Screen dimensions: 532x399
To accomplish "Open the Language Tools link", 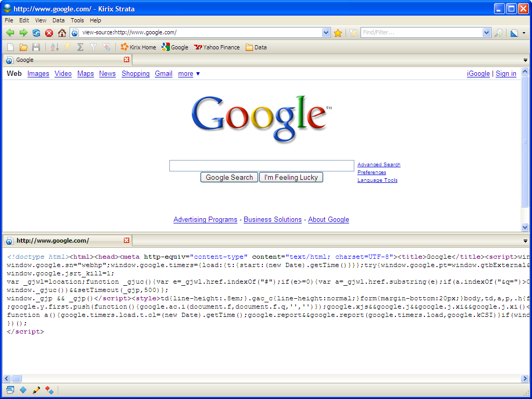I will point(377,180).
